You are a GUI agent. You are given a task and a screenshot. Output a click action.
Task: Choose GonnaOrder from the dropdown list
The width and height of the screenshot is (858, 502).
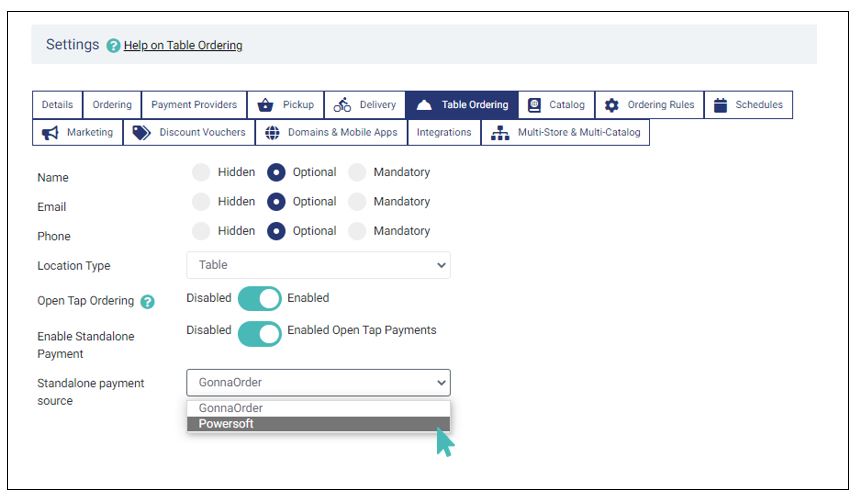point(318,408)
